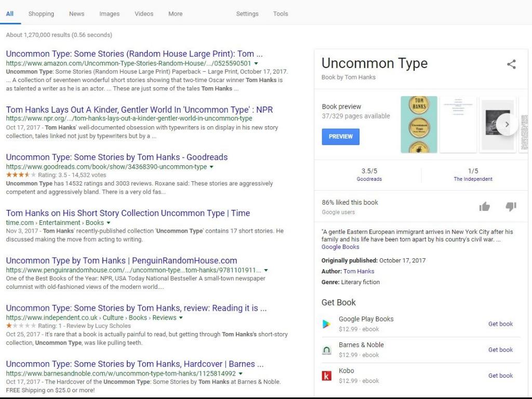Expand dropdown arrow beside Goodreads result URL
This screenshot has height=399, width=532.
click(x=211, y=167)
